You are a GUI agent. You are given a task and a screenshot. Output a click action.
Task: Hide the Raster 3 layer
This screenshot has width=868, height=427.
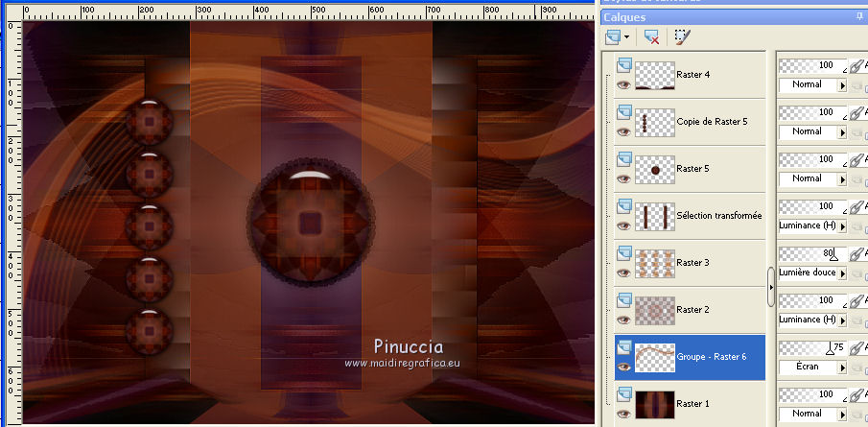pos(623,273)
